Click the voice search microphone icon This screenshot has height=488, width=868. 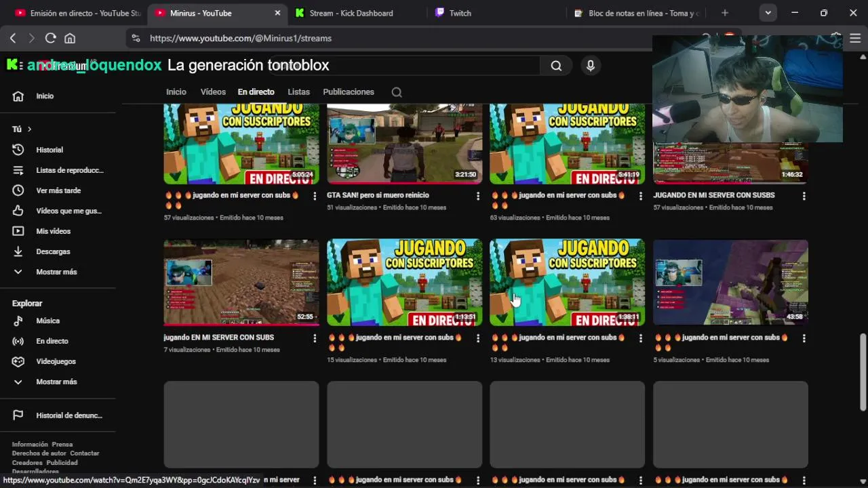(x=591, y=66)
